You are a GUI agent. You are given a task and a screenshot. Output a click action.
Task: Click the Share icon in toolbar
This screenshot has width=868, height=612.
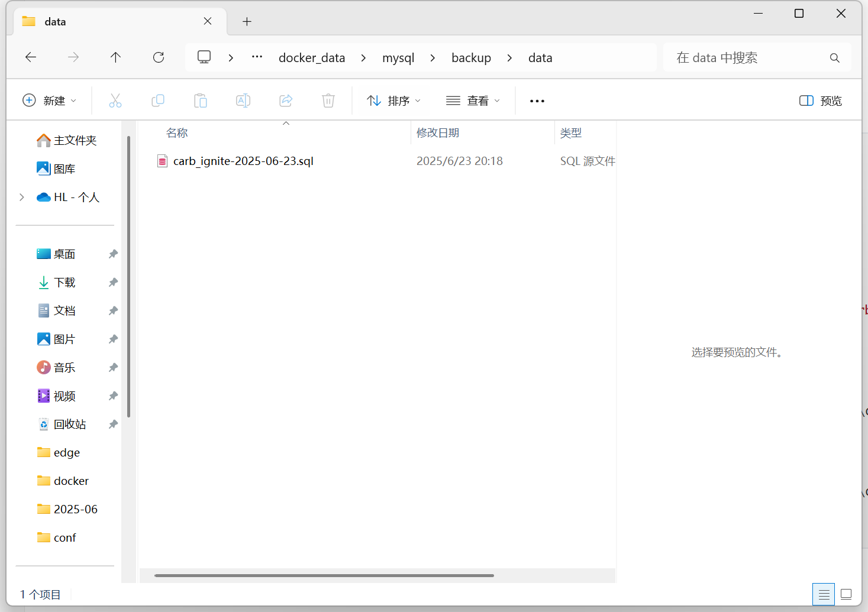tap(286, 101)
